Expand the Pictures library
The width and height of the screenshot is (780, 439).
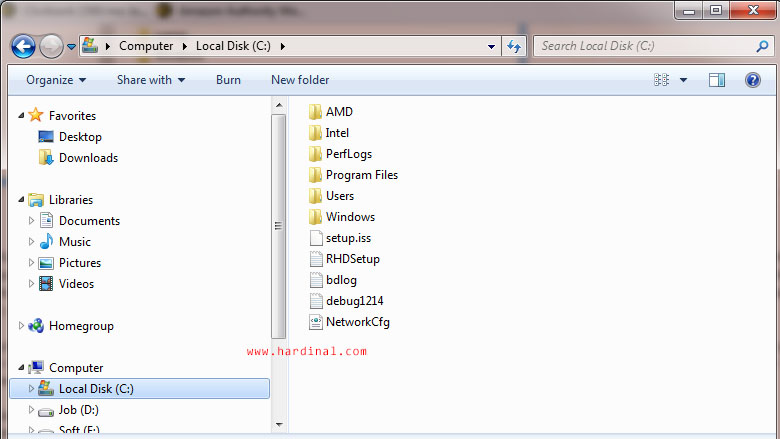tap(31, 263)
